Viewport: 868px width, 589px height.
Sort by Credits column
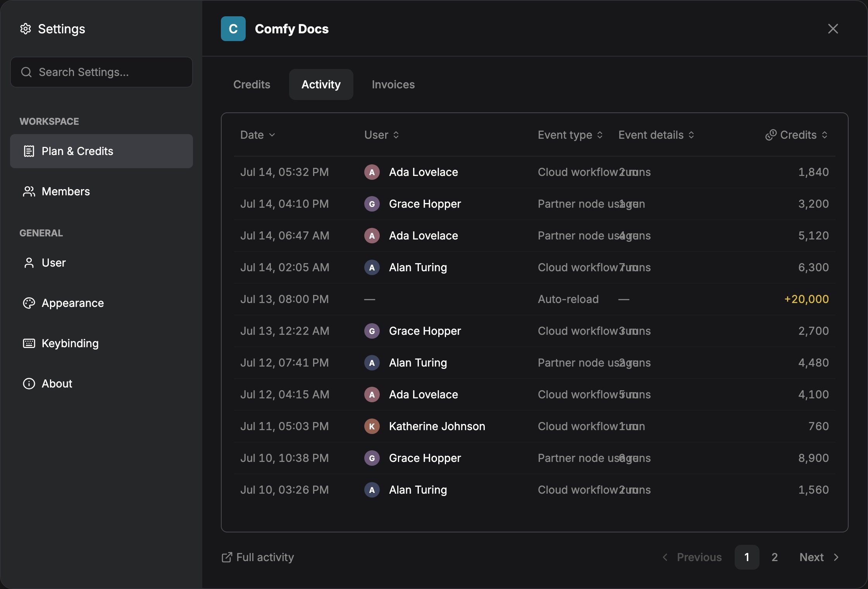coord(797,135)
